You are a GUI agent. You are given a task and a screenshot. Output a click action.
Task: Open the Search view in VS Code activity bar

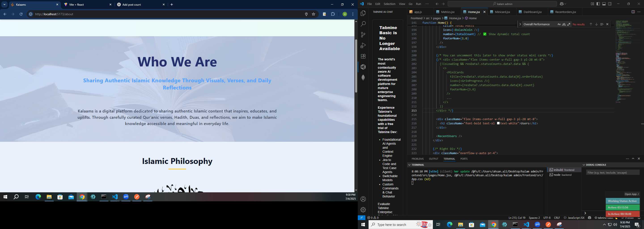pyautogui.click(x=363, y=24)
